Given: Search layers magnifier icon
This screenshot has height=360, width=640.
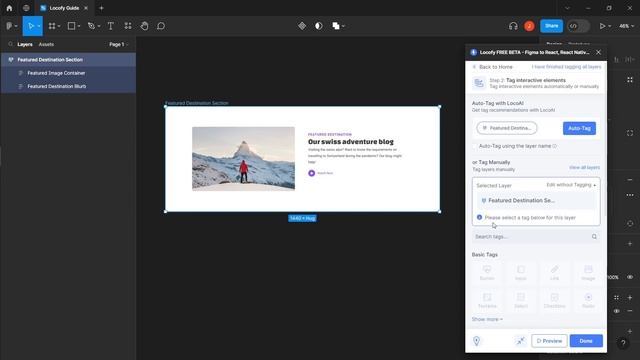Looking at the screenshot, I should pyautogui.click(x=11, y=44).
